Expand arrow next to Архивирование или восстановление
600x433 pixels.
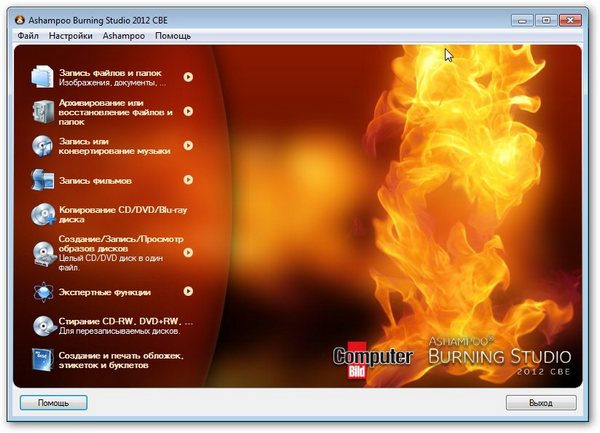click(188, 111)
